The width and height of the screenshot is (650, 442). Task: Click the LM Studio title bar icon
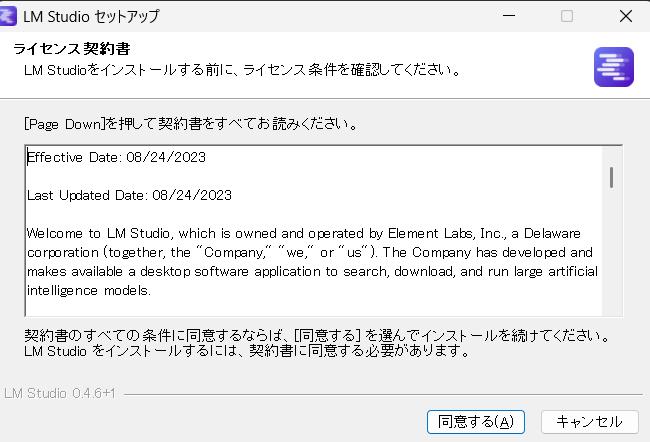13,16
